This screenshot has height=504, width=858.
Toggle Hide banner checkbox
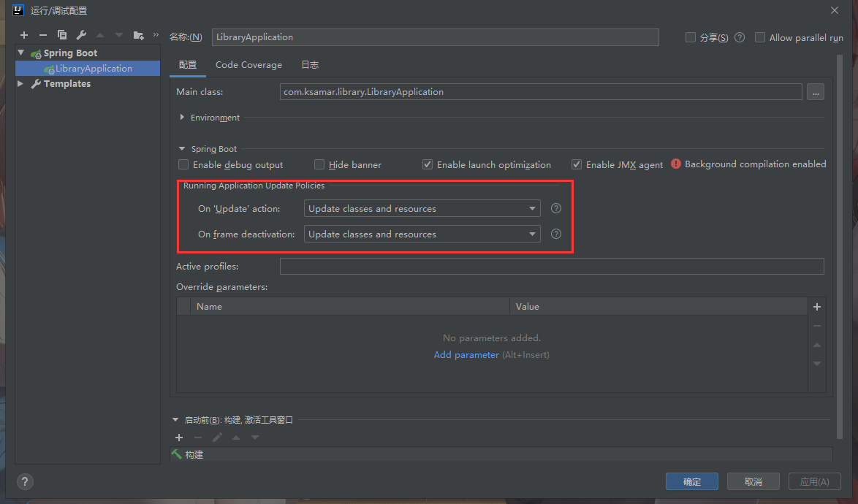[319, 164]
